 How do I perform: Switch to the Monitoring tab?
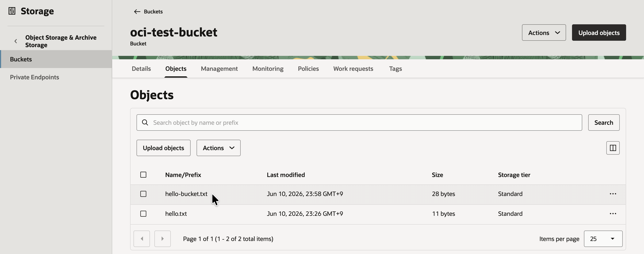coord(268,69)
